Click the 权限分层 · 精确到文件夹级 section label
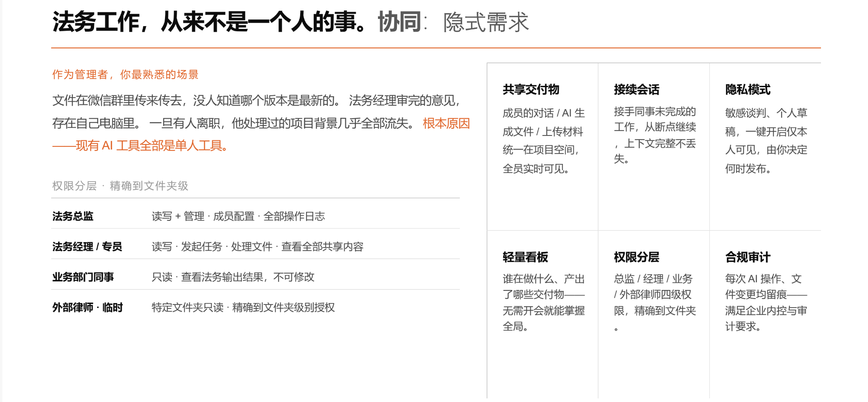868x402 pixels. coord(120,186)
